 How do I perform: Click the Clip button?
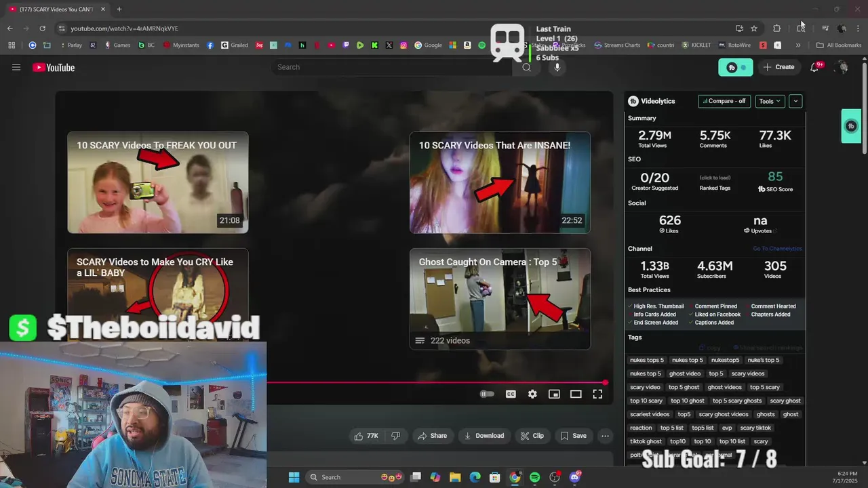[532, 436]
